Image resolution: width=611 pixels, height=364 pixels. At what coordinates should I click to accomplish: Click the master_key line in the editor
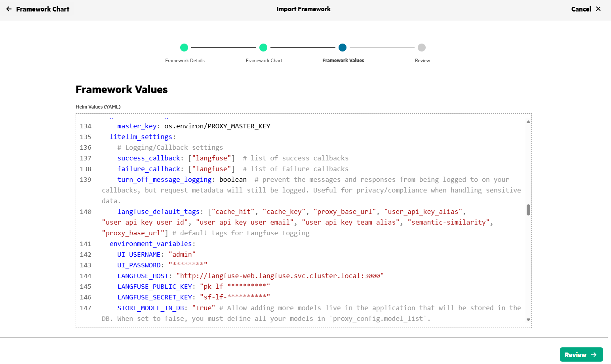point(194,126)
